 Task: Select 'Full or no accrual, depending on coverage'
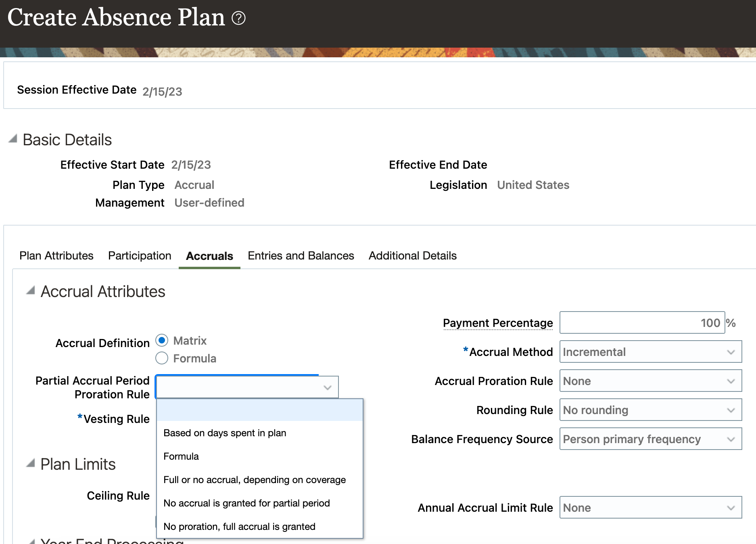[255, 480]
